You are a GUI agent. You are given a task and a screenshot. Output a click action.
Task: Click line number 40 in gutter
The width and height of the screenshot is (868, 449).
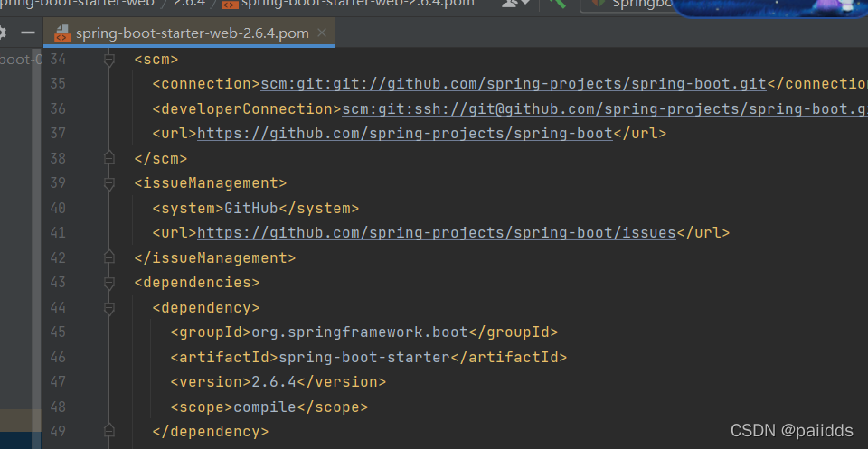point(58,208)
